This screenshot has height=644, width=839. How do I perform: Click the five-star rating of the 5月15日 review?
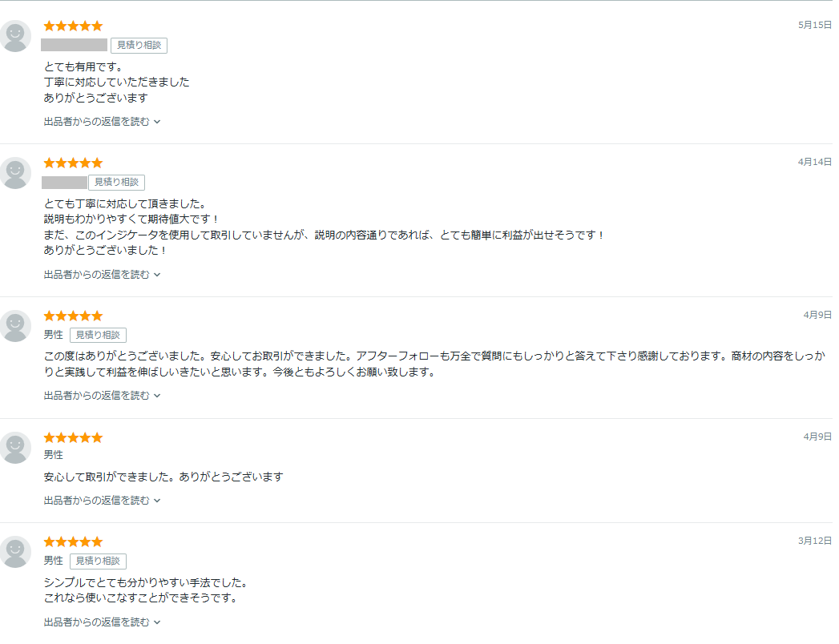click(73, 26)
